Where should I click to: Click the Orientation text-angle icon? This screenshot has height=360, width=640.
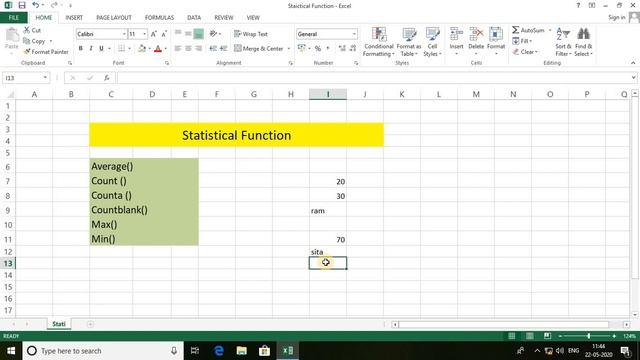click(x=213, y=34)
